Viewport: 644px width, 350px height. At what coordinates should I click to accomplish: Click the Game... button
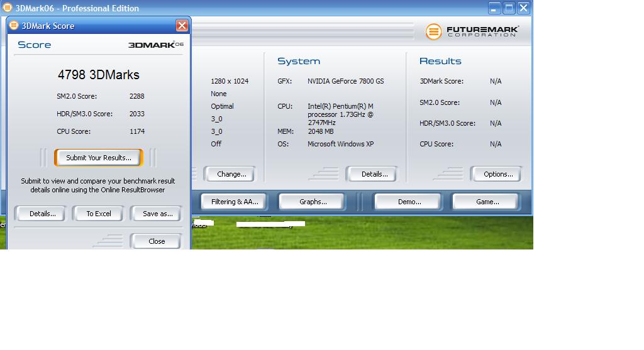pyautogui.click(x=487, y=202)
